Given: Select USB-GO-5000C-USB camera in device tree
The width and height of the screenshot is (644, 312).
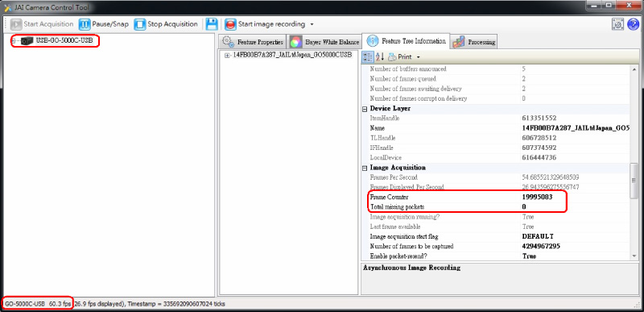Looking at the screenshot, I should click(x=64, y=40).
